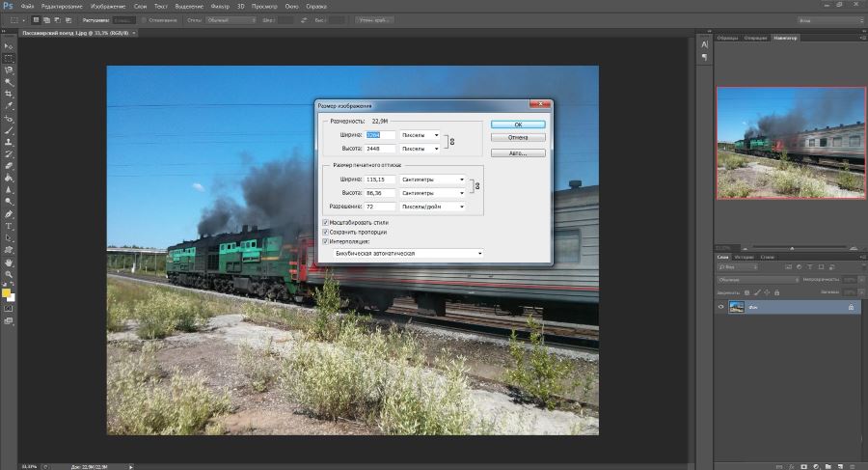868x470 pixels.
Task: Select the Crop tool in toolbar
Action: click(x=9, y=94)
